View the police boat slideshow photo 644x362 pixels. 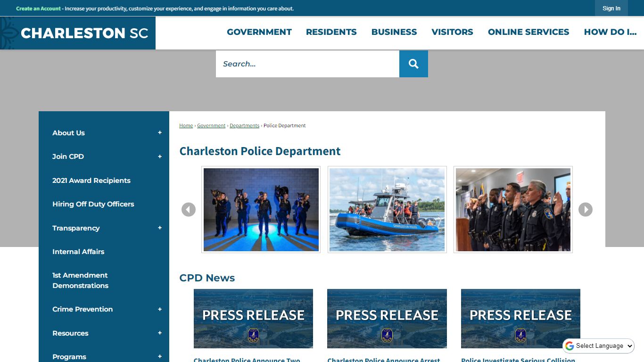(x=387, y=209)
